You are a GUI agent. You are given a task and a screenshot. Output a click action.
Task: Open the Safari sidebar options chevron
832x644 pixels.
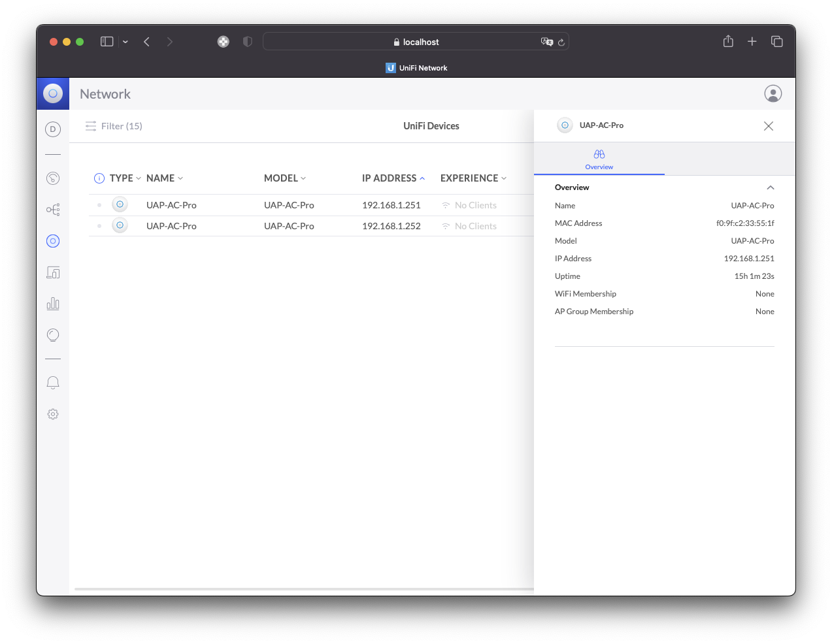(x=125, y=42)
